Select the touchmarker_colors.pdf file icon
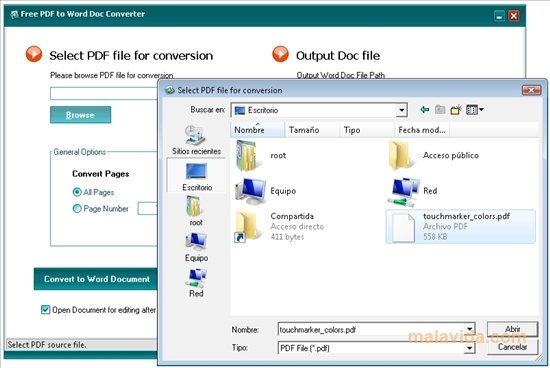550x368 pixels. click(403, 227)
